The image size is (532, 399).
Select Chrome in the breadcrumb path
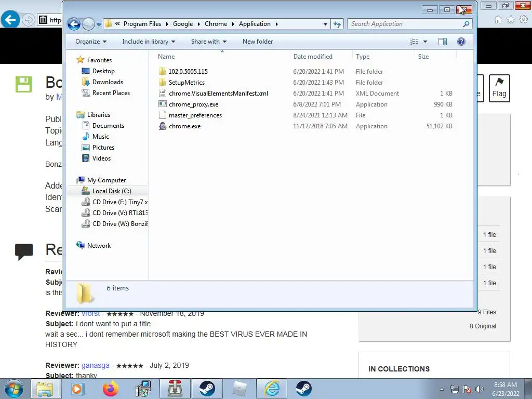pyautogui.click(x=216, y=24)
